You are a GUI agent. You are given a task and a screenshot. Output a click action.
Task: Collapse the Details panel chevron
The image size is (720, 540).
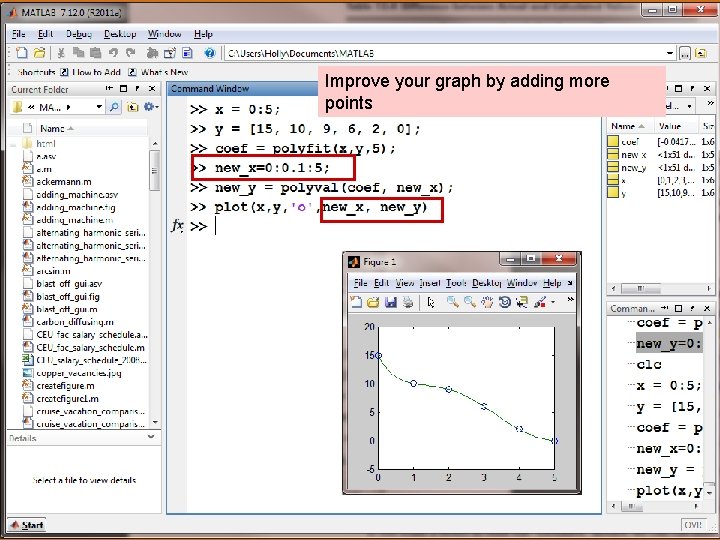[151, 437]
